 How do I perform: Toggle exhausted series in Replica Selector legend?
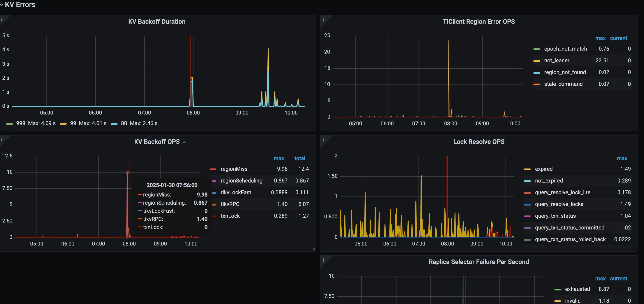click(x=577, y=289)
